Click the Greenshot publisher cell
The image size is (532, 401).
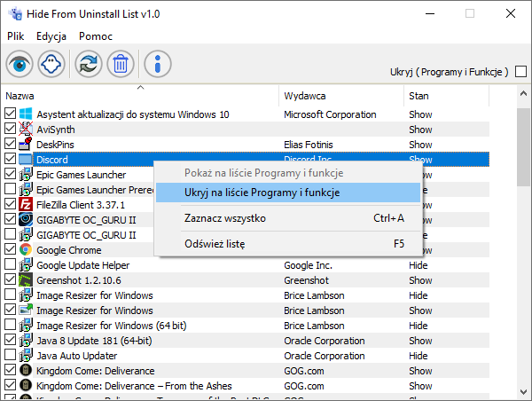(307, 280)
